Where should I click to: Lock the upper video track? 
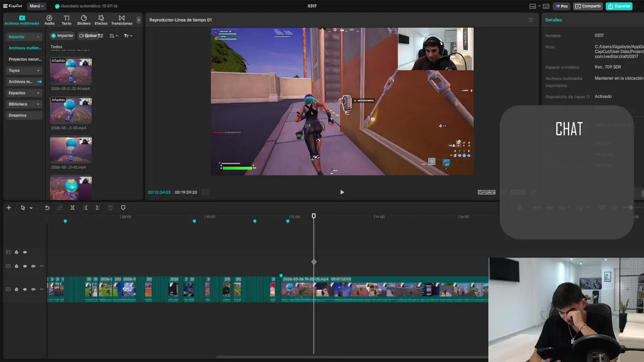tap(16, 266)
